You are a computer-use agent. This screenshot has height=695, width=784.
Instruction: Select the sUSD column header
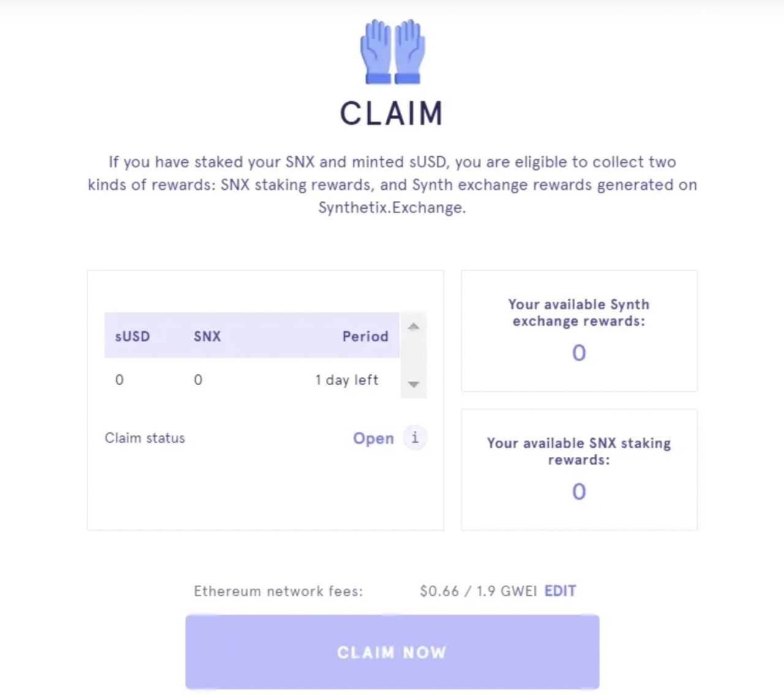[132, 336]
